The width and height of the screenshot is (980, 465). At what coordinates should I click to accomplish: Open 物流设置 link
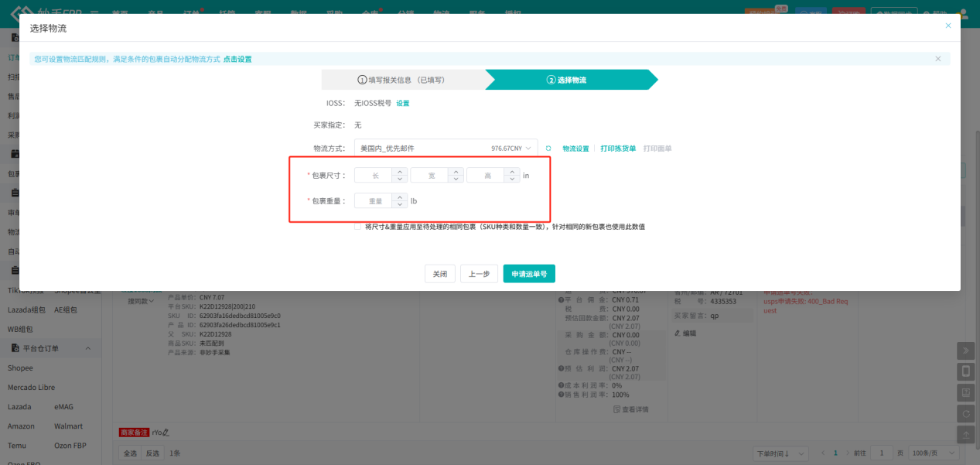pyautogui.click(x=575, y=149)
